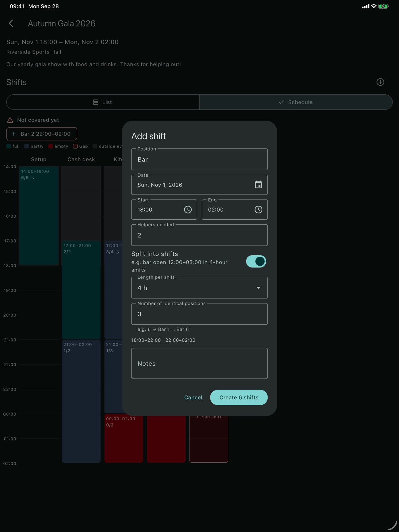
Task: Check the Wi-Fi icon in status bar
Action: (x=374, y=6)
